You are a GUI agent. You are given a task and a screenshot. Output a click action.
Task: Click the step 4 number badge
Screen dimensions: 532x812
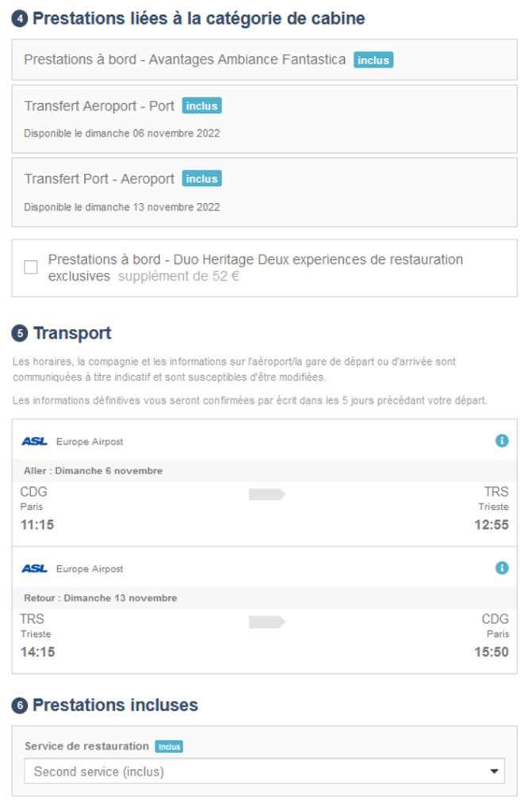pyautogui.click(x=19, y=19)
